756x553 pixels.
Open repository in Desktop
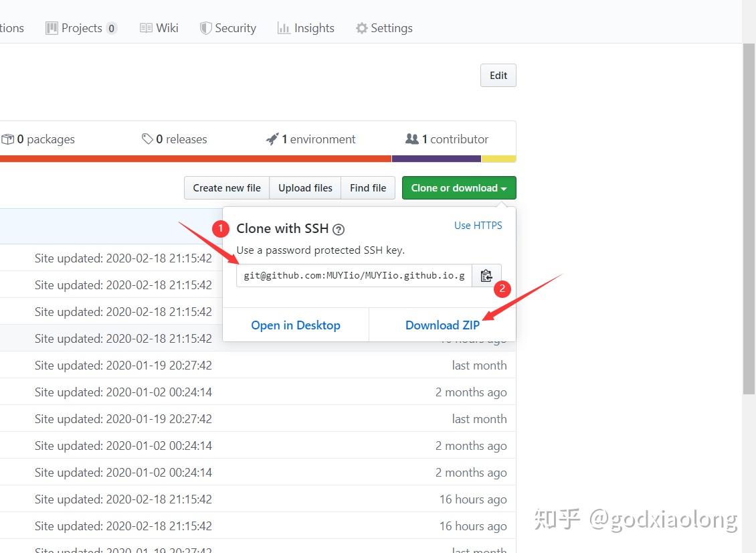tap(295, 325)
